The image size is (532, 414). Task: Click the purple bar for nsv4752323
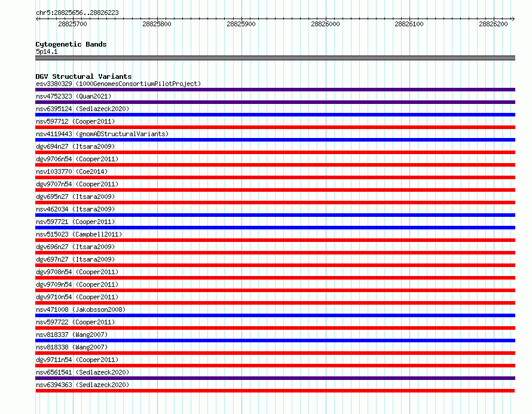pyautogui.click(x=275, y=102)
